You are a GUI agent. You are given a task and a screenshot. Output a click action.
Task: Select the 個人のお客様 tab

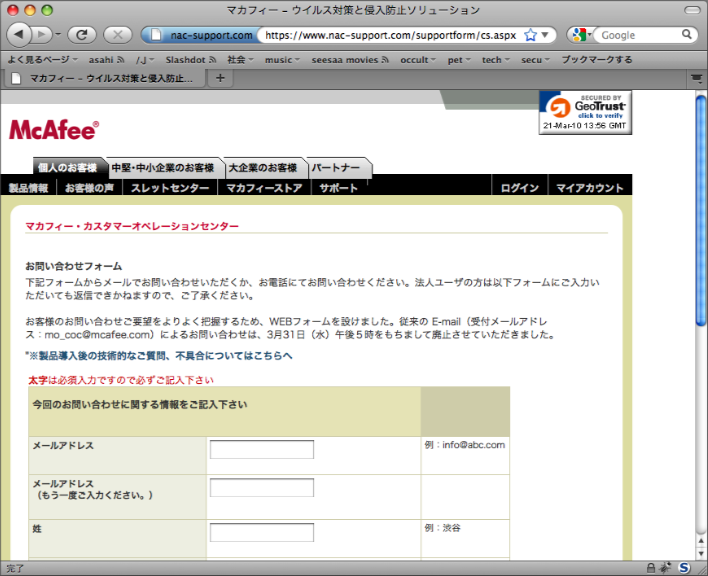(68, 168)
